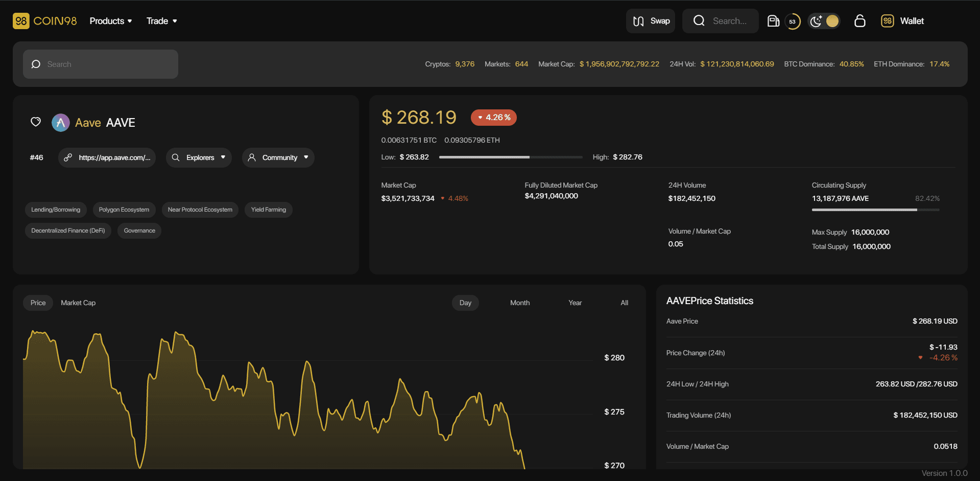Screen dimensions: 980x481
Task: Select the Year chart range
Action: pyautogui.click(x=575, y=303)
